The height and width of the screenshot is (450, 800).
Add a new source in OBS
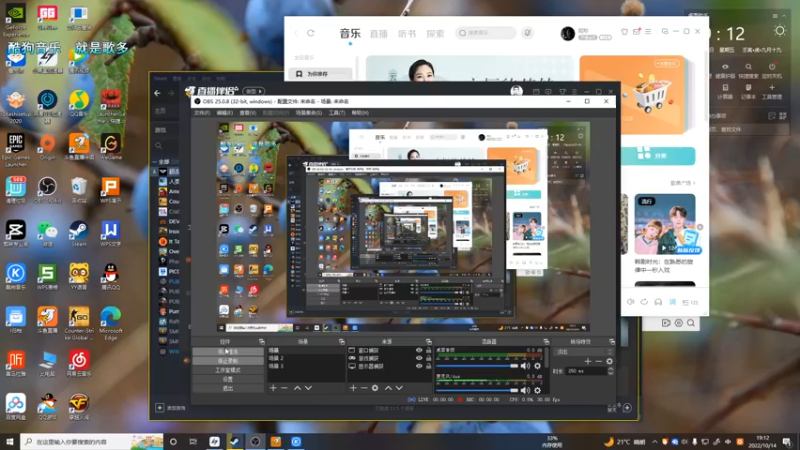353,388
